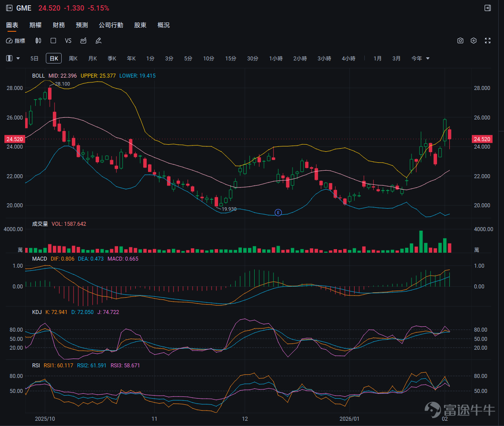The image size is (504, 426).
Task: Click the K: 72.941 value
Action: tap(56, 312)
